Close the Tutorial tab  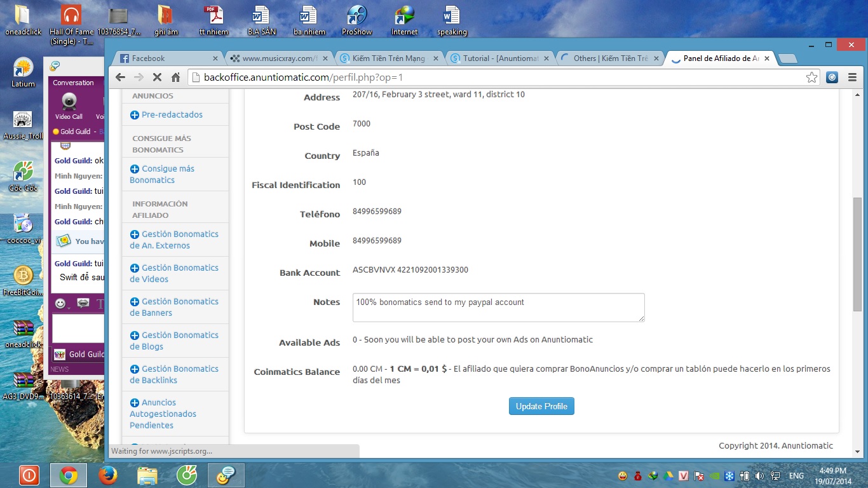(546, 58)
